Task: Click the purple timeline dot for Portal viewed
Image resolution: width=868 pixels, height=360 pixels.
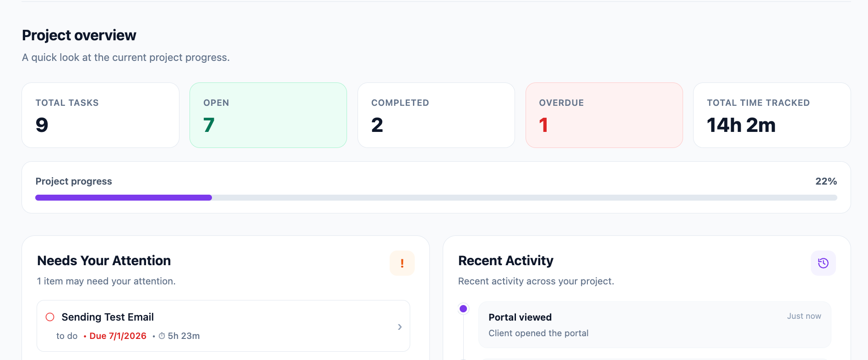Action: (463, 309)
